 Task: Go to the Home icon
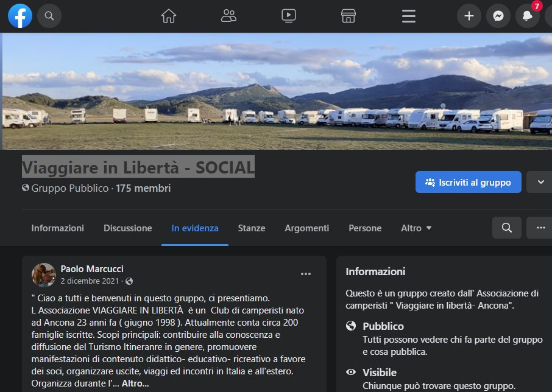169,16
